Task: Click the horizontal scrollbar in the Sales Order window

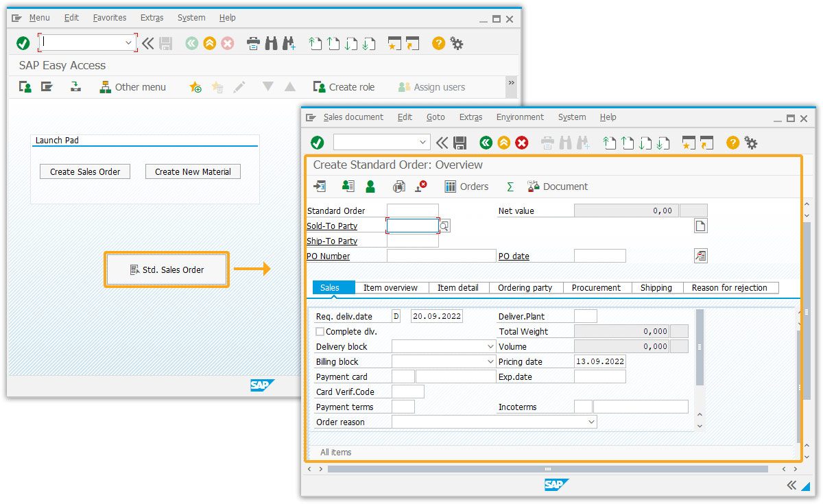Action: (x=547, y=469)
